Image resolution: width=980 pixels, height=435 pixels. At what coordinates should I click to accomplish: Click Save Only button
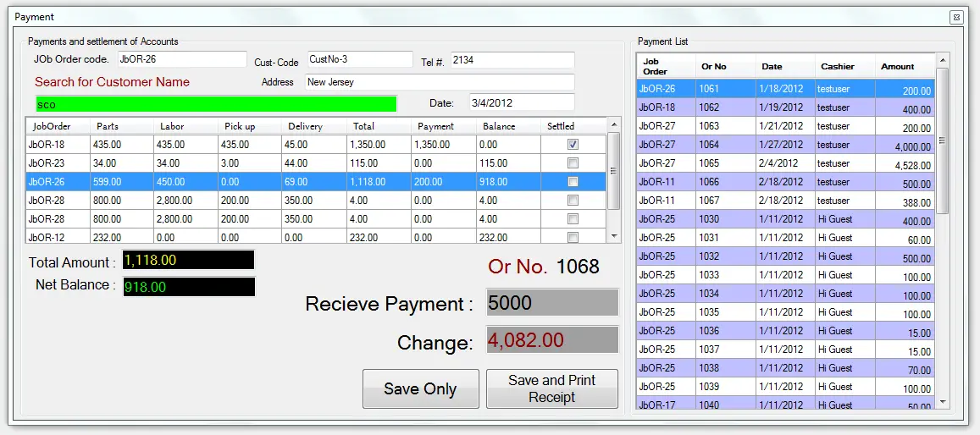pyautogui.click(x=421, y=388)
